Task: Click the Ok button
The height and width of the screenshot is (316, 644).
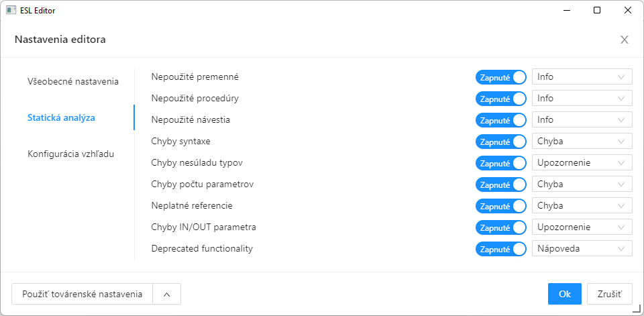Action: [564, 294]
